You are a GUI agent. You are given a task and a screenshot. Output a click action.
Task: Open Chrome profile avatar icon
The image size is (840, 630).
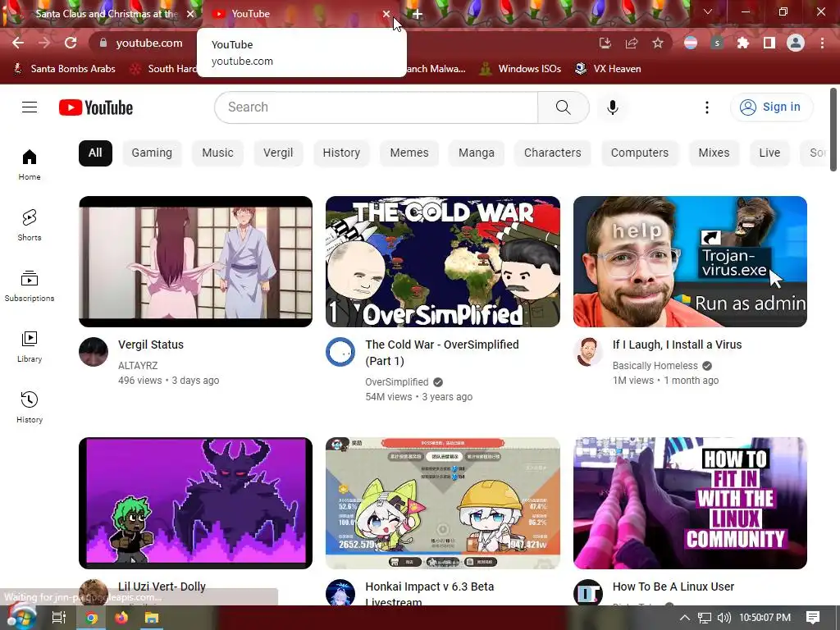pos(796,43)
